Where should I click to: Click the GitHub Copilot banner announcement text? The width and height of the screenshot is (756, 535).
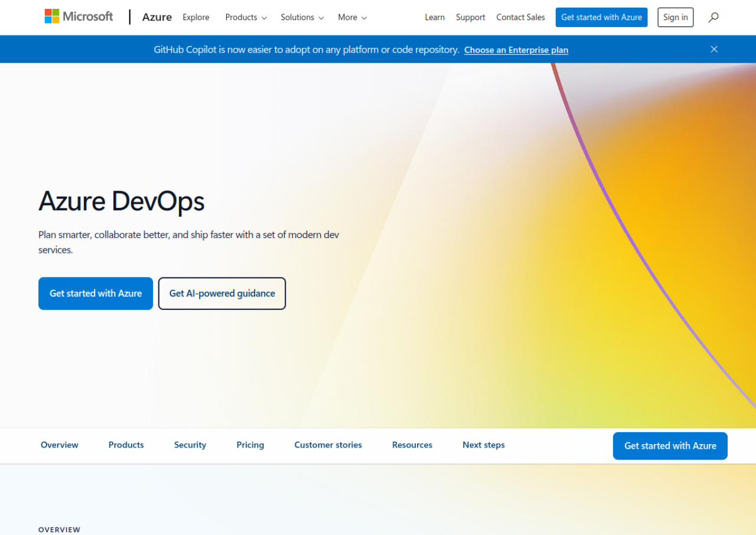pyautogui.click(x=307, y=50)
